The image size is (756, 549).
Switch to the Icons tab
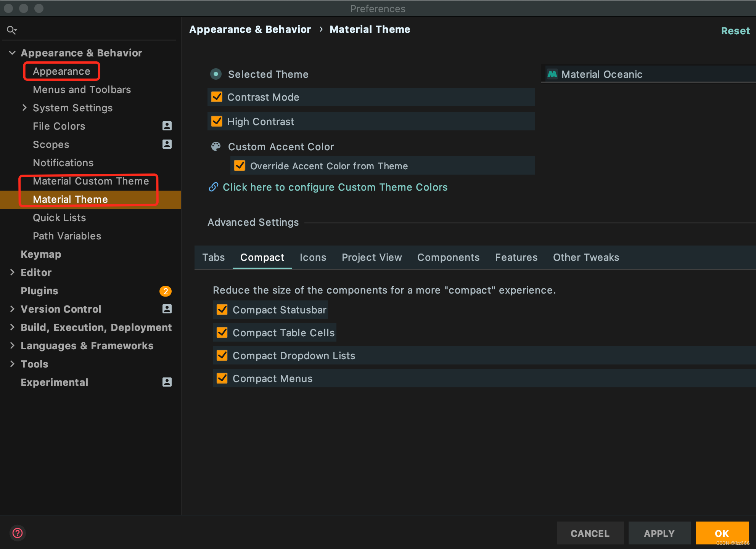click(x=313, y=257)
